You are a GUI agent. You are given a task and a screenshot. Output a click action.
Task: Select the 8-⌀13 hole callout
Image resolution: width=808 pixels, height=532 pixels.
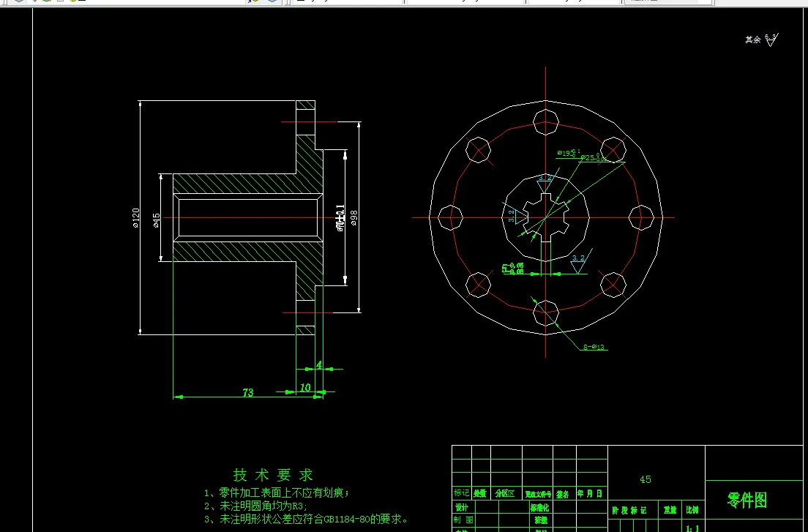click(x=594, y=347)
